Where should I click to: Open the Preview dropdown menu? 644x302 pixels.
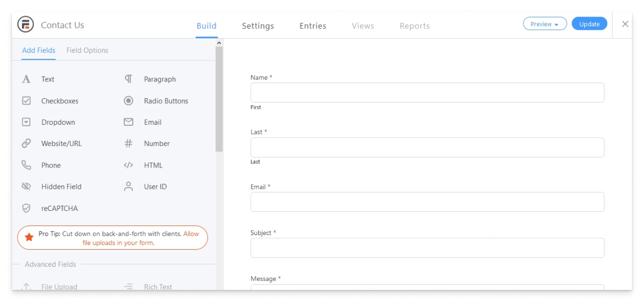tap(545, 24)
